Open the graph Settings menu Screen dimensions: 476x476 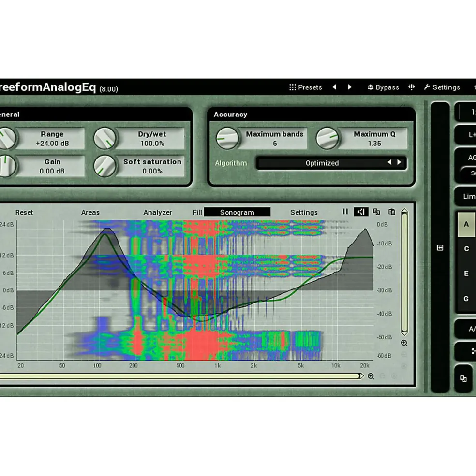(304, 212)
